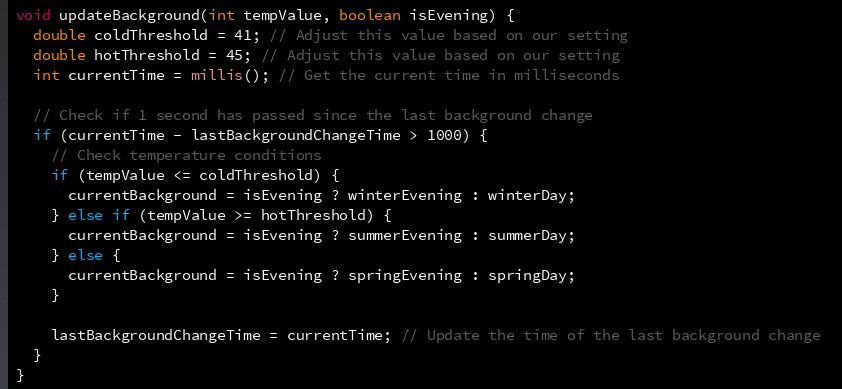Screen dimensions: 842x389
Task: Click the winterDay identifier
Action: 527,195
